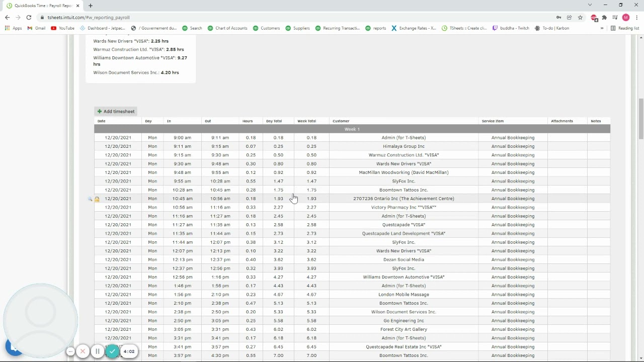Viewport: 644px width, 362px height.
Task: Select Questcapade Real Estate Inc cell
Action: tap(404, 347)
